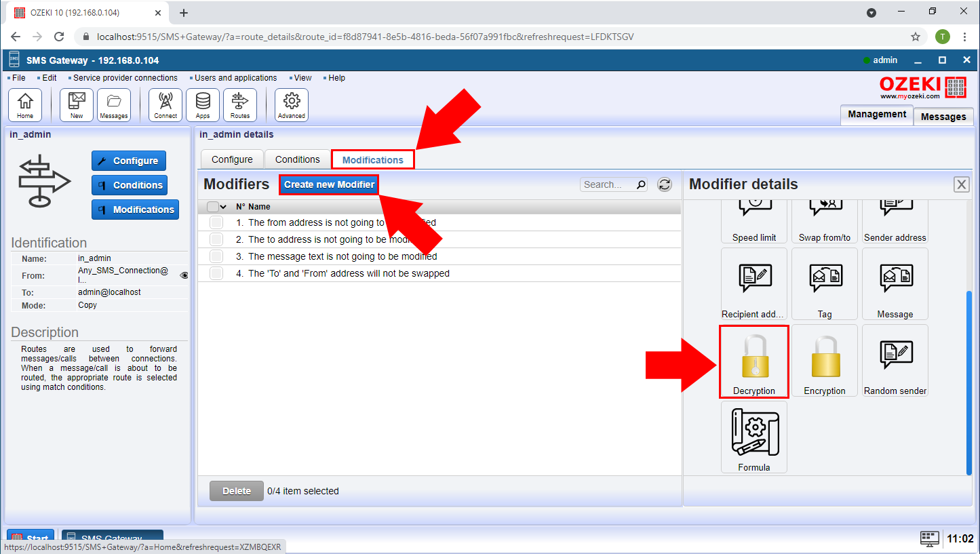The height and width of the screenshot is (554, 980).
Task: Bookmark this page with star icon
Action: click(x=916, y=37)
